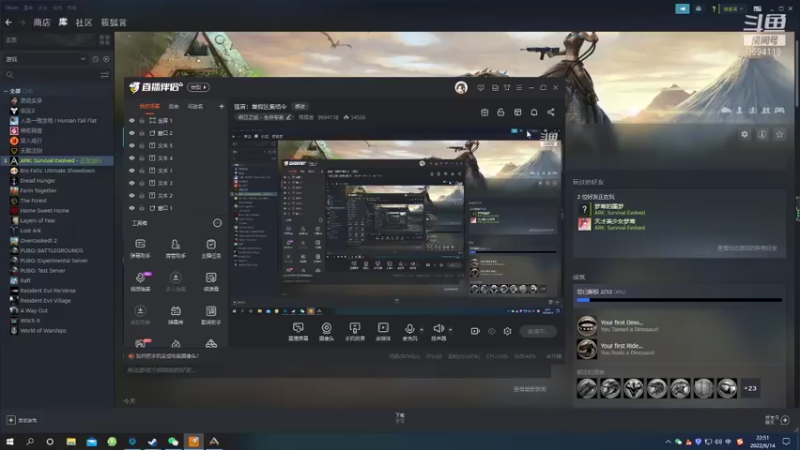Image resolution: width=800 pixels, height=450 pixels.
Task: Open the Steam library 游戏 filter dropdown
Action: (x=45, y=59)
